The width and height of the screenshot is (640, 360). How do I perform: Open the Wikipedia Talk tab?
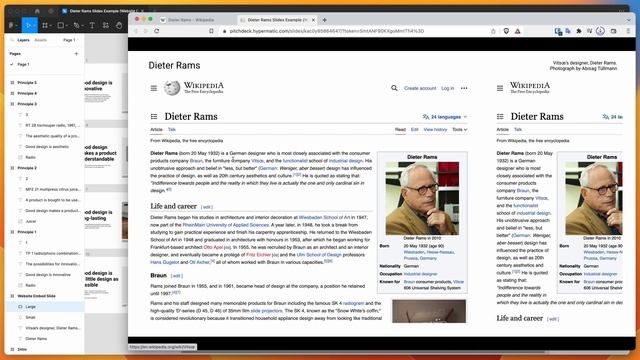tap(171, 129)
